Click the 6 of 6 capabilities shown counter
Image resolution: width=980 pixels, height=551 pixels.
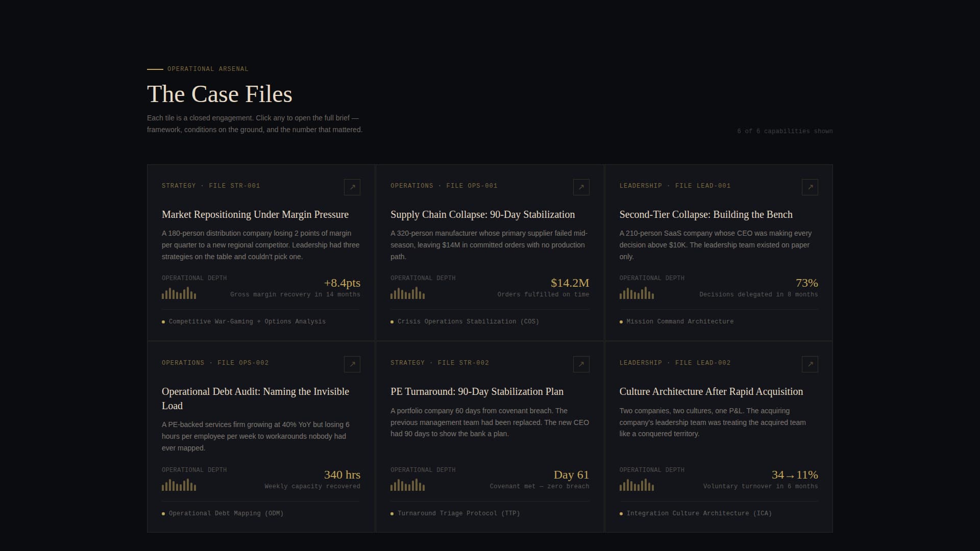click(785, 131)
